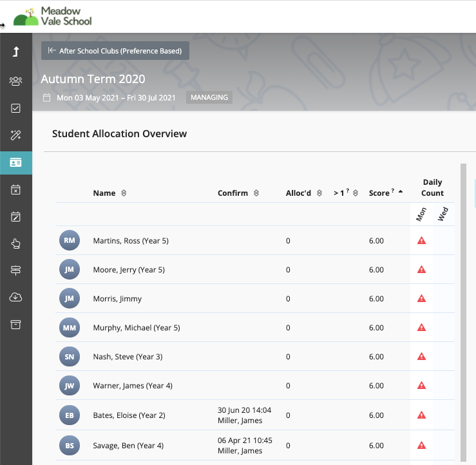Click date range Mon 03 May 2021 – Fri 30 Jul 2021
Viewport: 476px width, 465px height.
[x=116, y=98]
